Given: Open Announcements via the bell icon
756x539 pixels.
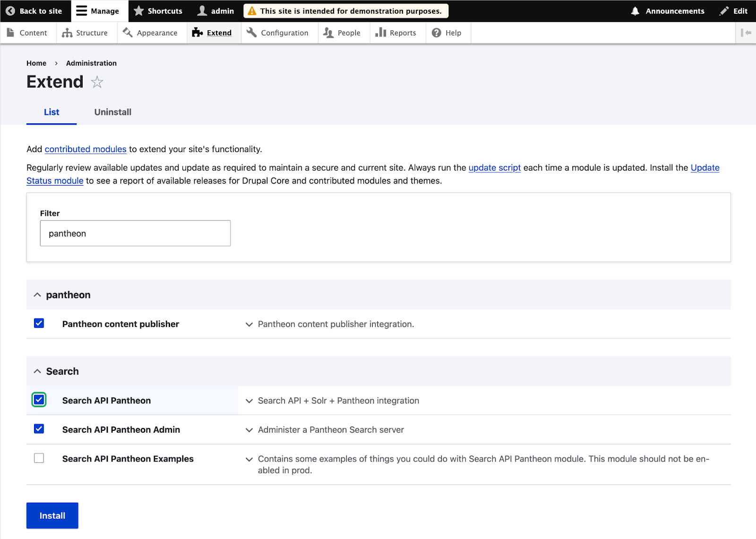Looking at the screenshot, I should [x=636, y=11].
